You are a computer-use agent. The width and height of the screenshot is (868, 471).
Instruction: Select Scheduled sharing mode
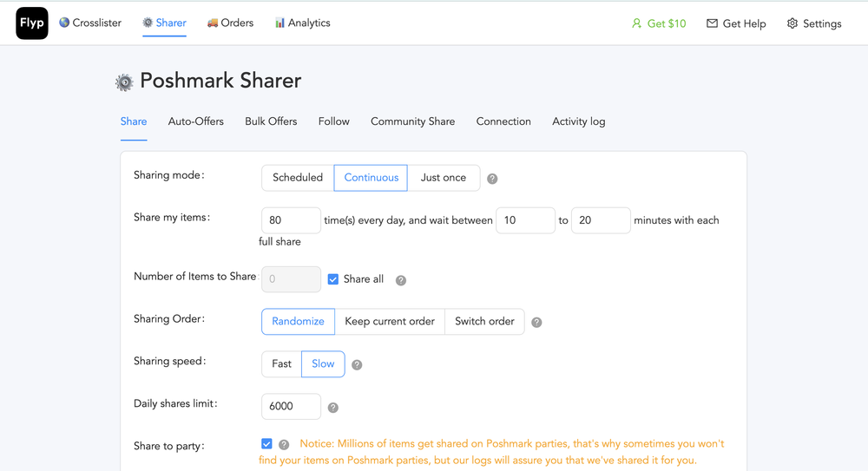[298, 178]
